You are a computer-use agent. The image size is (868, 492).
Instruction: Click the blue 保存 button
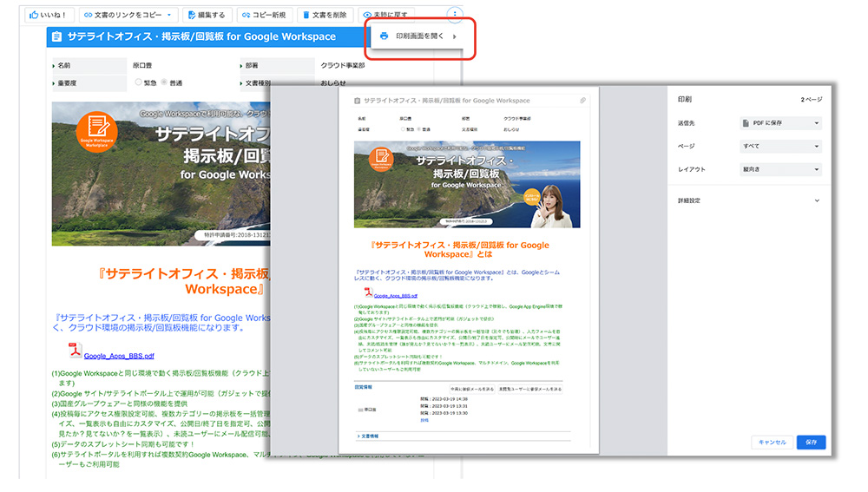[x=811, y=443]
